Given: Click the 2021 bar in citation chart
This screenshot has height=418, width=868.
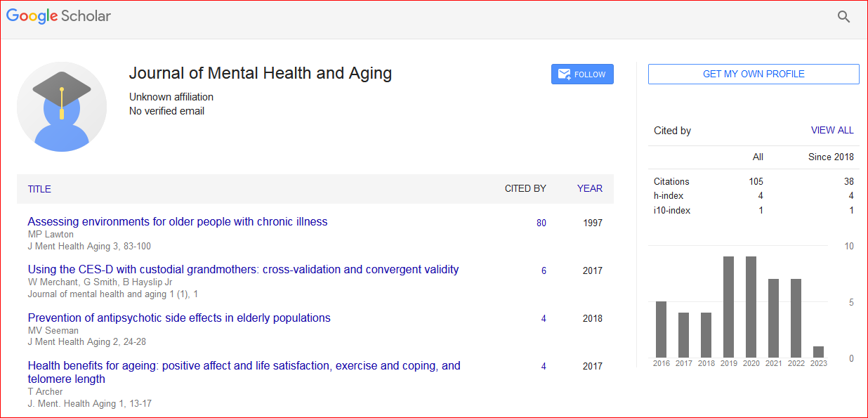Looking at the screenshot, I should (774, 318).
